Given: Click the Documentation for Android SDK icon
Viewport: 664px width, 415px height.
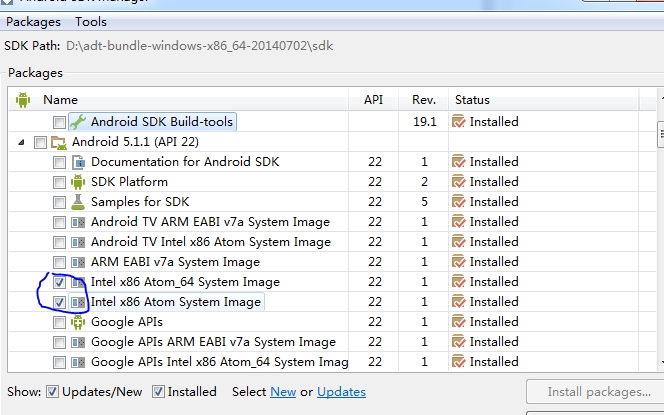Looking at the screenshot, I should point(78,162).
